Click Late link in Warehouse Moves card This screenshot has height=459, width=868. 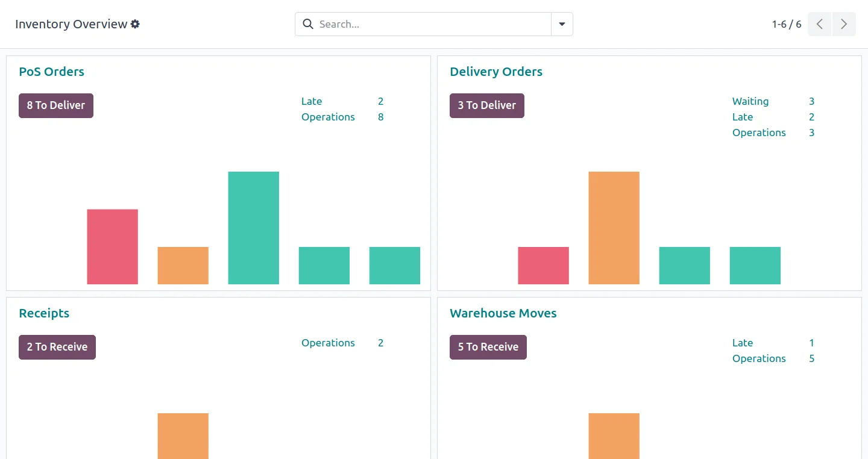[x=743, y=343]
